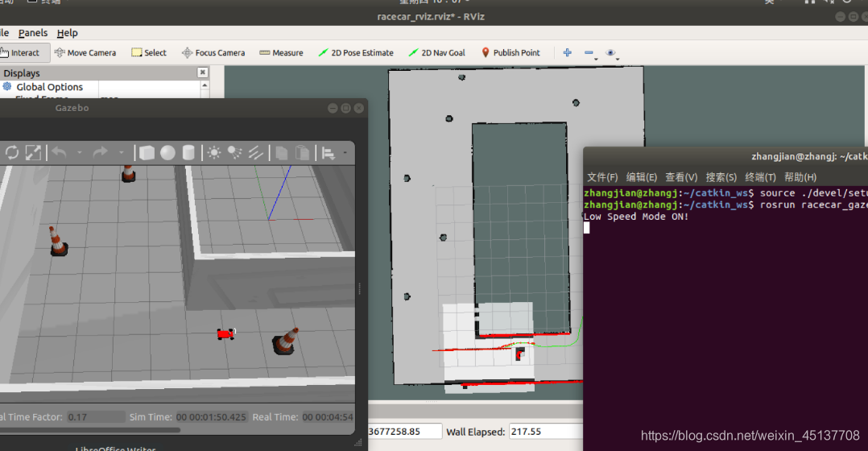The height and width of the screenshot is (451, 868).
Task: Click the minus remove-tool icon in RViz
Action: (x=589, y=52)
